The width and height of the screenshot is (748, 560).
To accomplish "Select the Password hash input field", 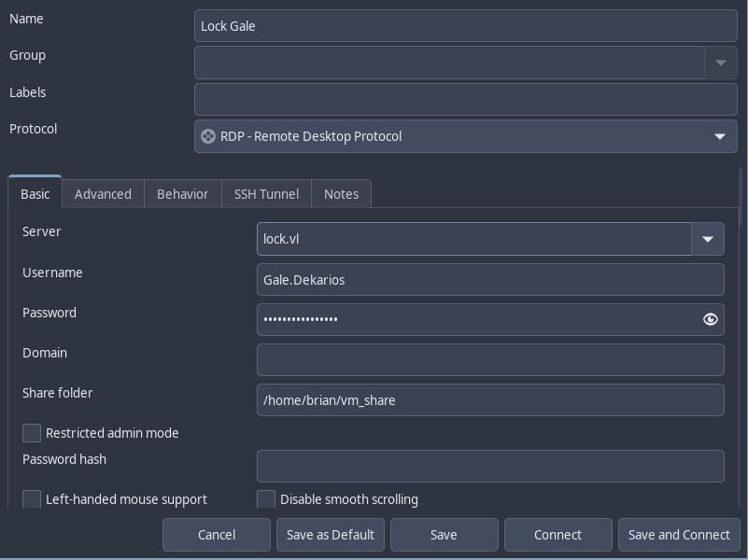I will tap(490, 467).
